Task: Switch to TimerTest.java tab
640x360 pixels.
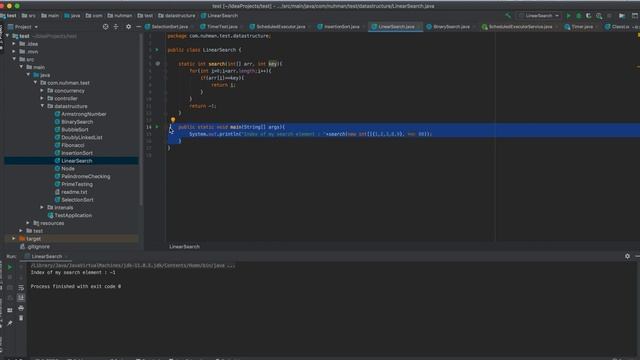Action: click(222, 27)
